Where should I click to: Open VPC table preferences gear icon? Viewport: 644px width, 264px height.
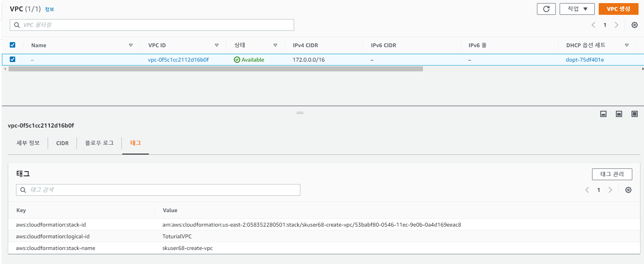click(x=635, y=25)
